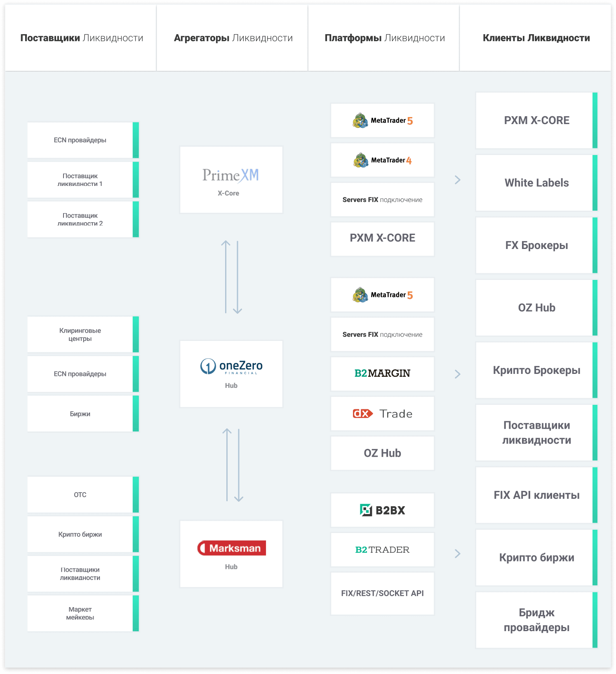The image size is (616, 674).
Task: Click the ECN провайдеры card above Биржи
Action: (x=83, y=374)
